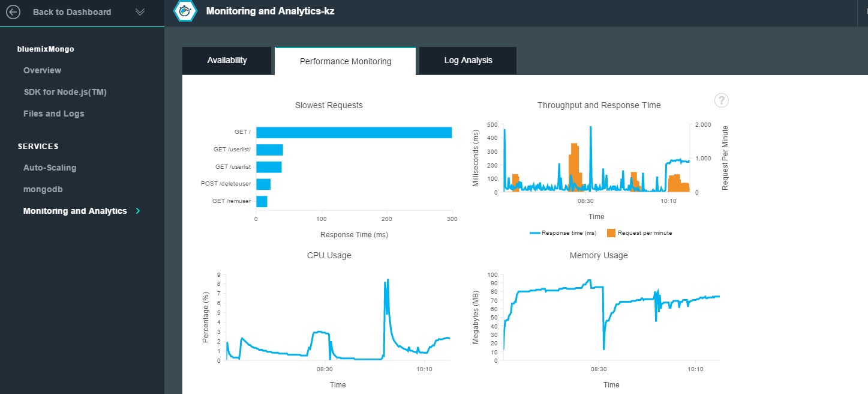Select the Auto-Scaling service
Image resolution: width=868 pixels, height=394 pixels.
pyautogui.click(x=50, y=168)
